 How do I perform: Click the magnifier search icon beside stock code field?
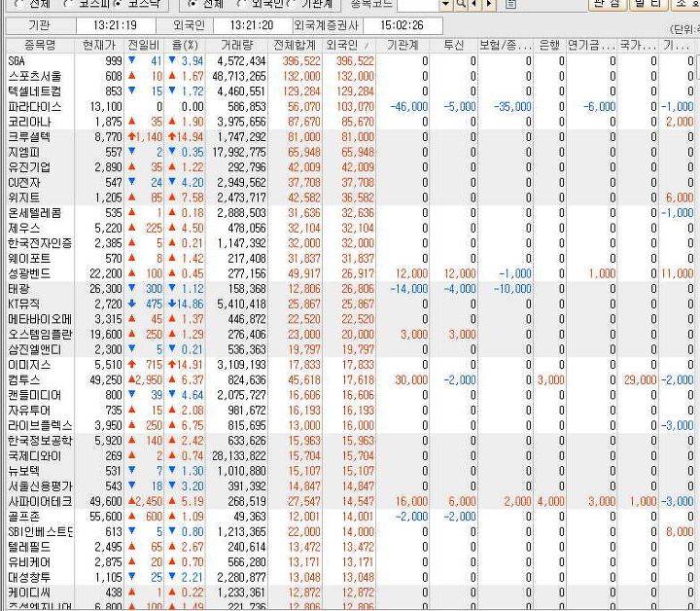point(461,4)
